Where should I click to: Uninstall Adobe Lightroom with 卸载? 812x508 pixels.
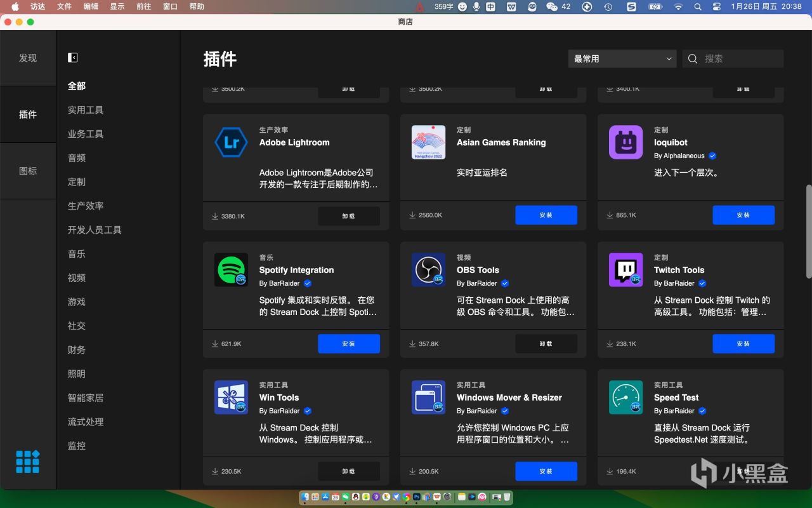(x=349, y=216)
